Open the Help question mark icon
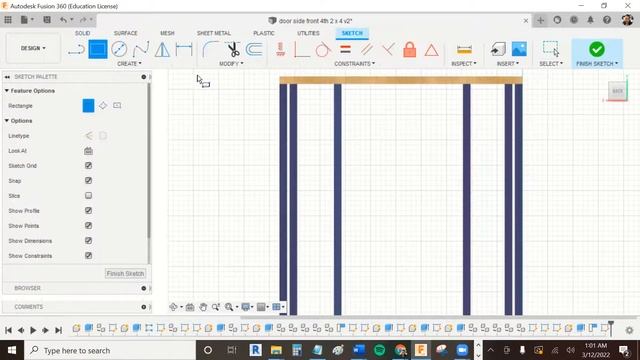This screenshot has width=640, height=360. [607, 20]
